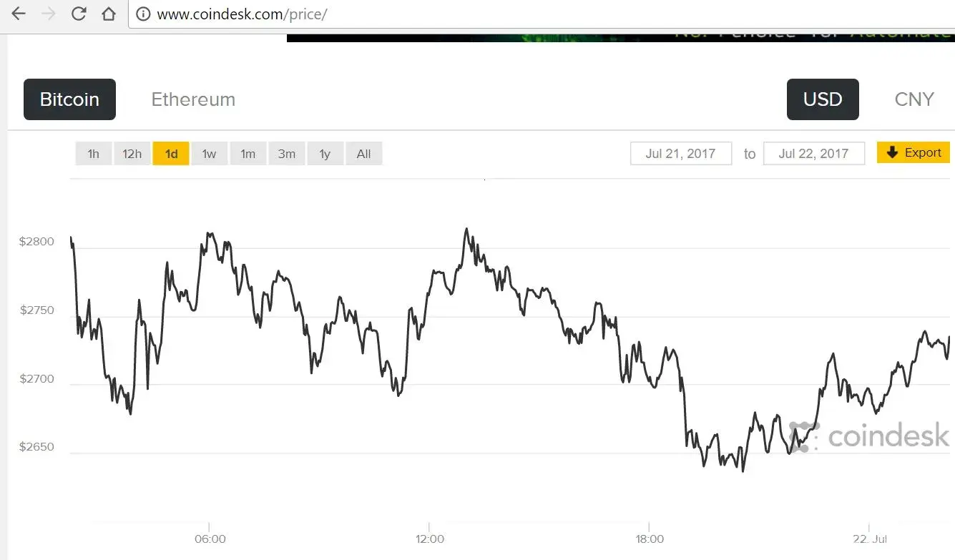This screenshot has height=560, width=955.
Task: Switch chart to 1y range
Action: (325, 154)
